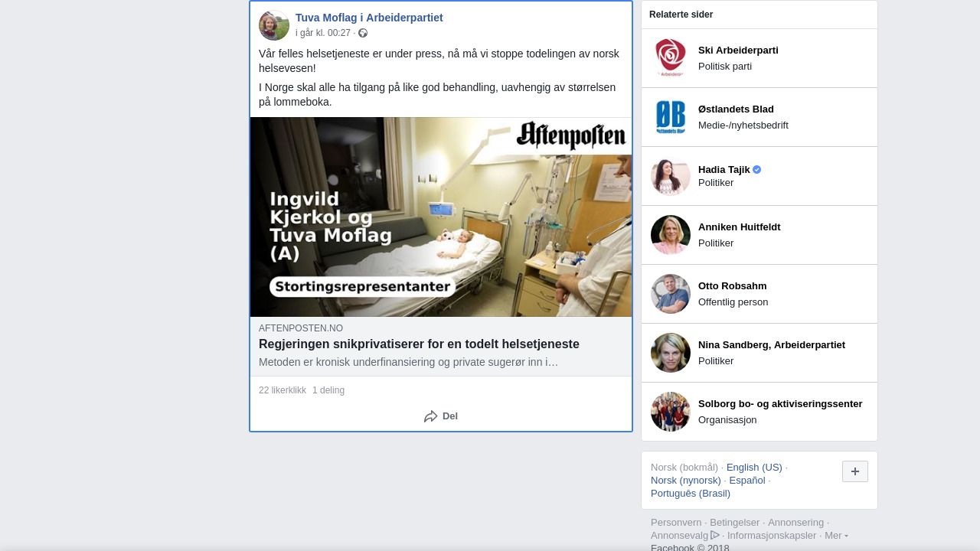Switch language to English (US)

click(754, 468)
